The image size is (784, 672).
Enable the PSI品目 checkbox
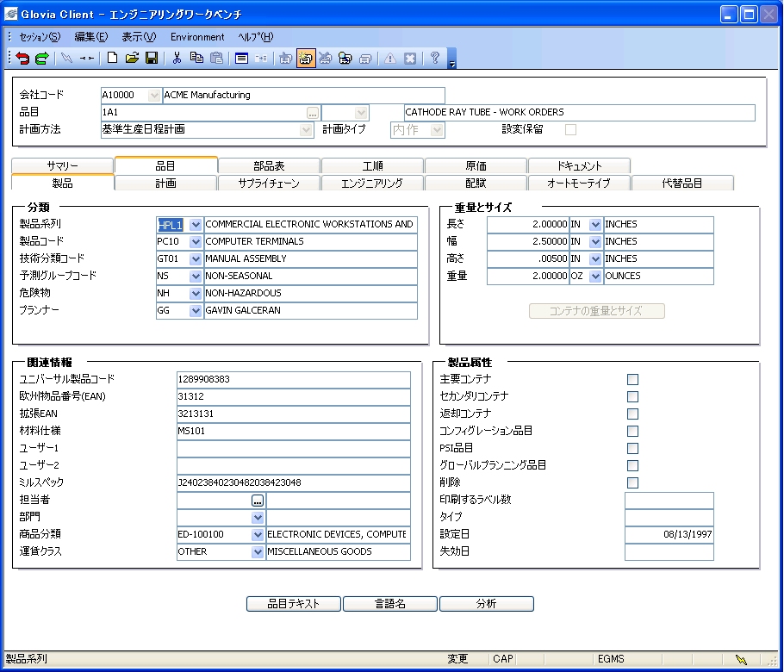tap(632, 448)
